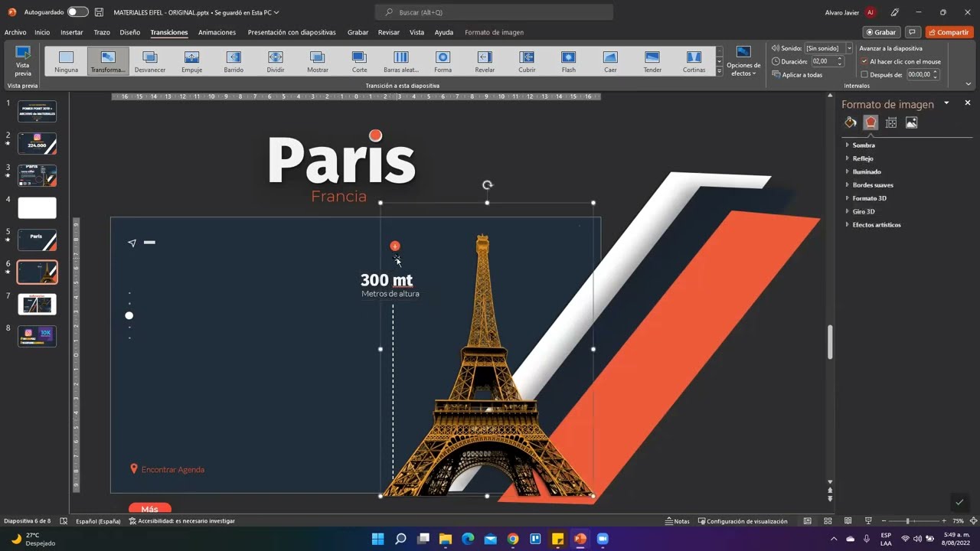Image resolution: width=980 pixels, height=551 pixels.
Task: Select slide 7 thumbnail
Action: pos(37,304)
